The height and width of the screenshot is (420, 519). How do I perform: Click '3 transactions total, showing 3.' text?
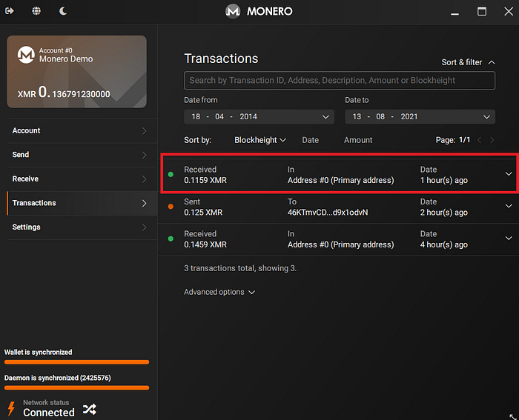pyautogui.click(x=240, y=268)
